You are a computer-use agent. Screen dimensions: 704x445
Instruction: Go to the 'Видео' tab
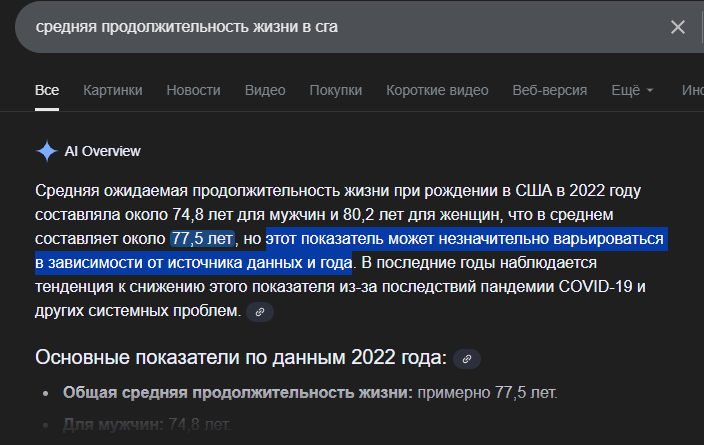[265, 90]
